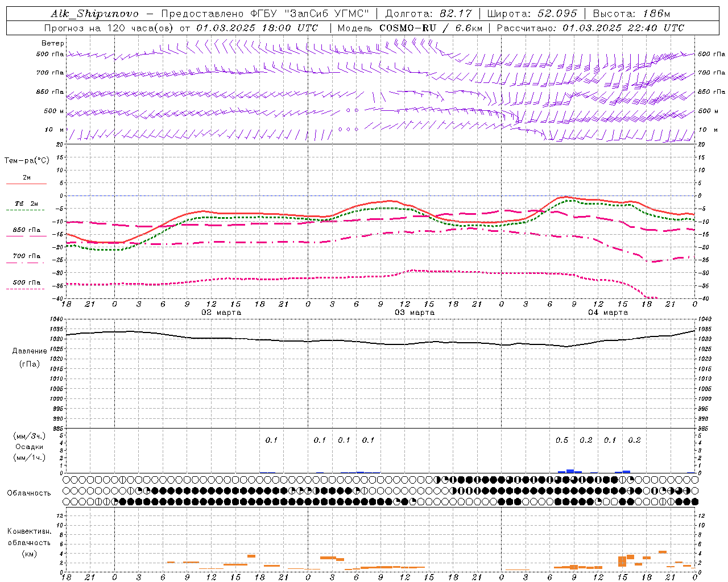728x582 pixels.
Task: Click the Ветер panel label
Action: click(x=53, y=43)
